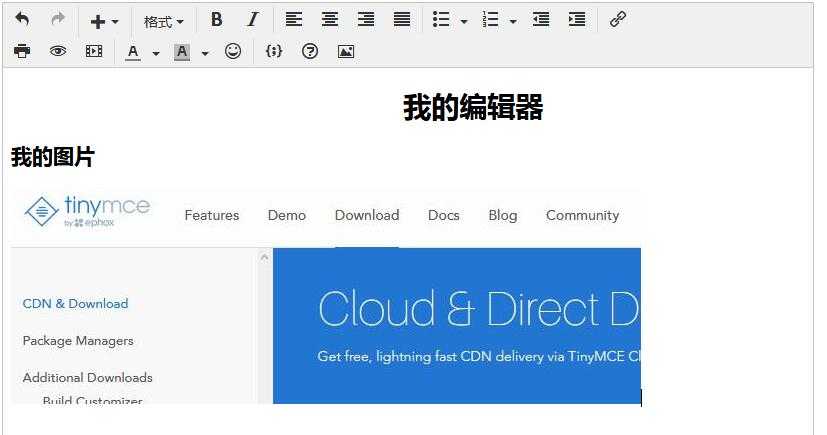Click Community in the embedded page
This screenshot has width=827, height=435.
point(582,216)
